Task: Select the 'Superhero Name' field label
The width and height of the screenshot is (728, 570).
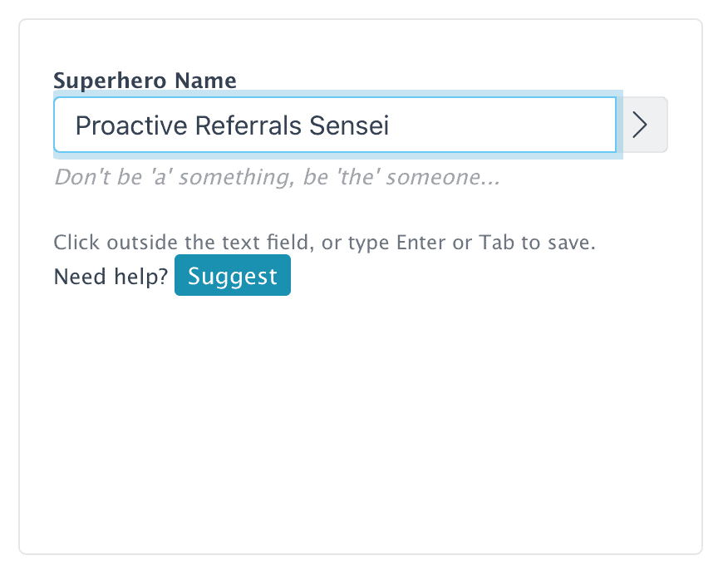Action: pos(145,81)
